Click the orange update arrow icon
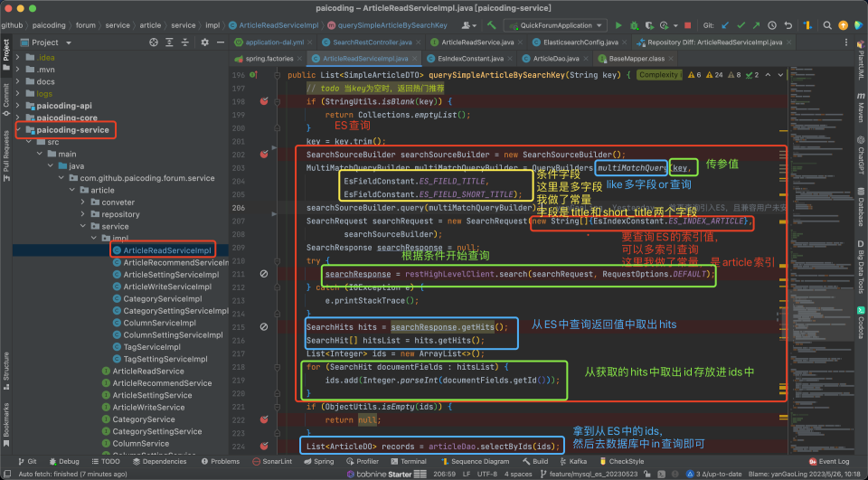This screenshot has height=480, width=868. (x=843, y=25)
